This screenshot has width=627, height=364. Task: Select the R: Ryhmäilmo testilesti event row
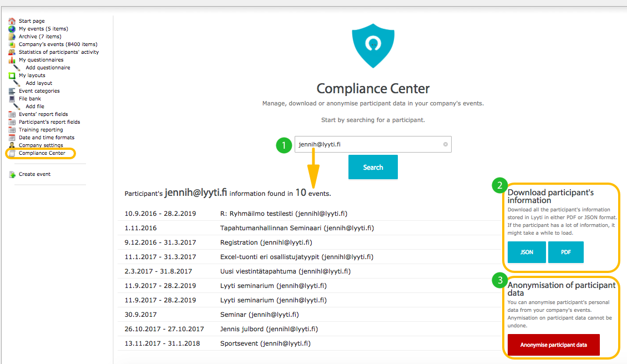[309, 214]
